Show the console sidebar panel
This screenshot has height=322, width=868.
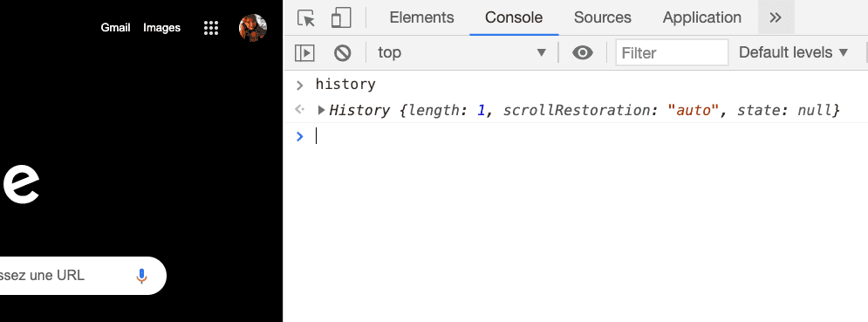pyautogui.click(x=304, y=52)
